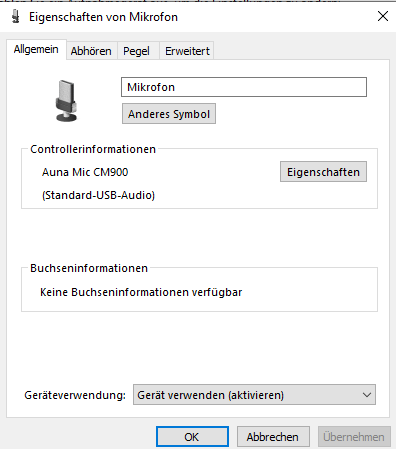The image size is (396, 449).
Task: Click the Anderes Symbol button
Action: 169,114
